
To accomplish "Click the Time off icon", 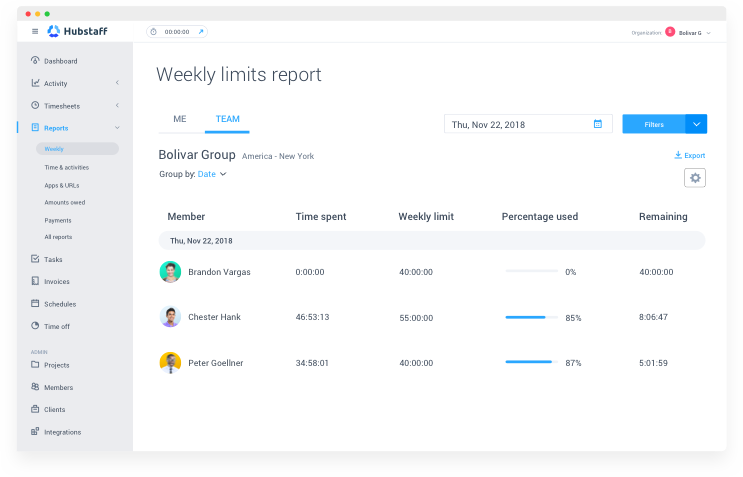I will 35,325.
